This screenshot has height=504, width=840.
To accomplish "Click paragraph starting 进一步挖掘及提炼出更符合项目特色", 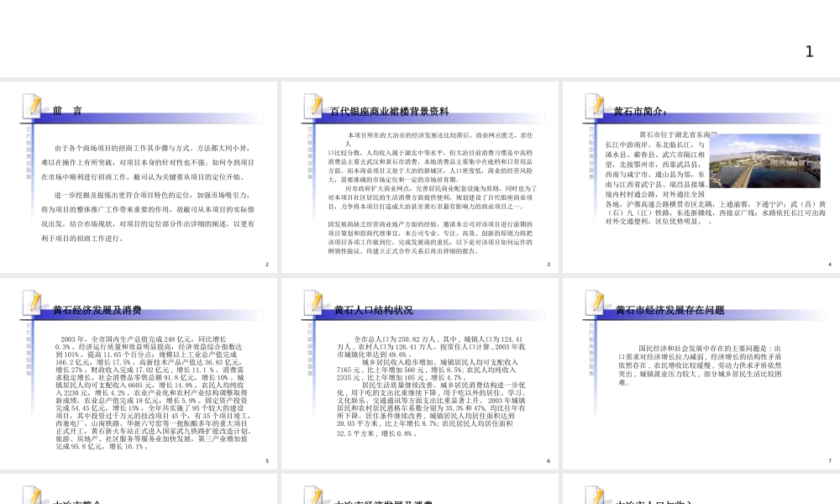I will click(148, 217).
